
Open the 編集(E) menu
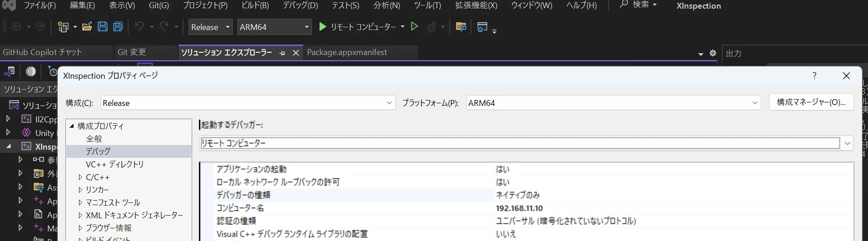[x=82, y=5]
